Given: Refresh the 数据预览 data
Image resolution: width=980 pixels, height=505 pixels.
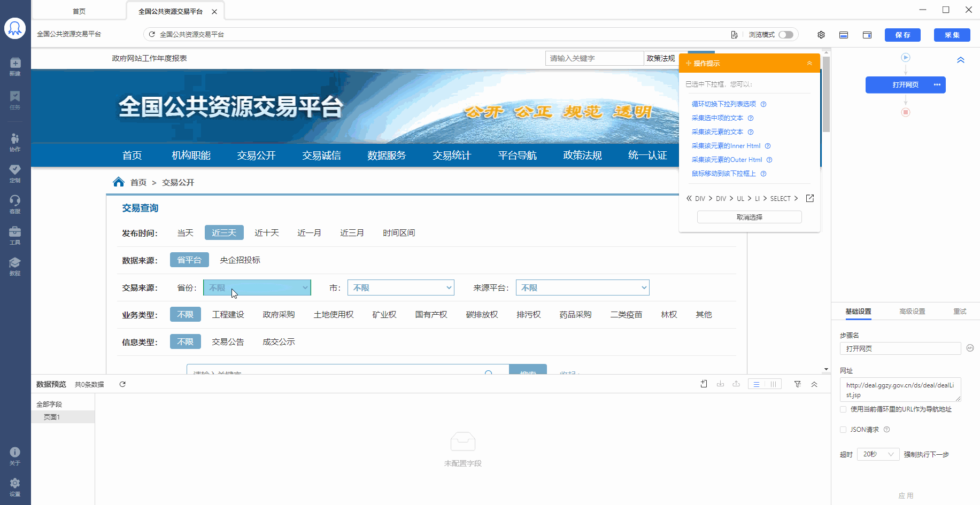Looking at the screenshot, I should [x=122, y=384].
